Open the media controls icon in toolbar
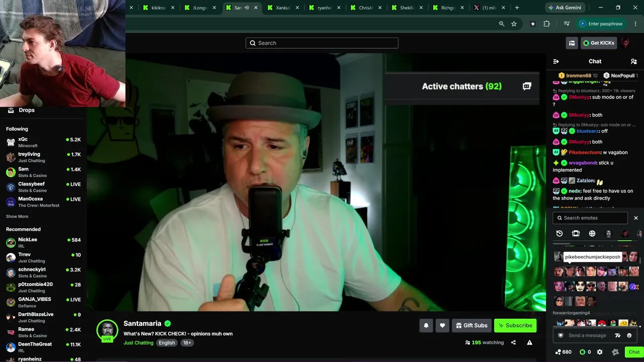The height and width of the screenshot is (362, 644). 567,24
